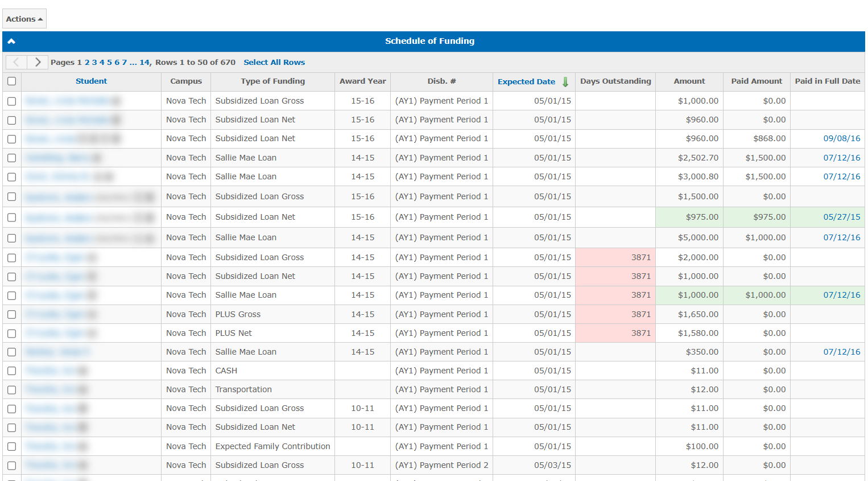Open the 05/27/15 paid in full date
Image resolution: width=868 pixels, height=481 pixels.
[842, 217]
